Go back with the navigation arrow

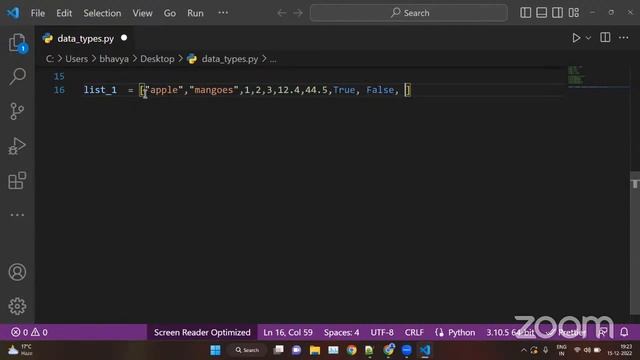click(x=282, y=13)
